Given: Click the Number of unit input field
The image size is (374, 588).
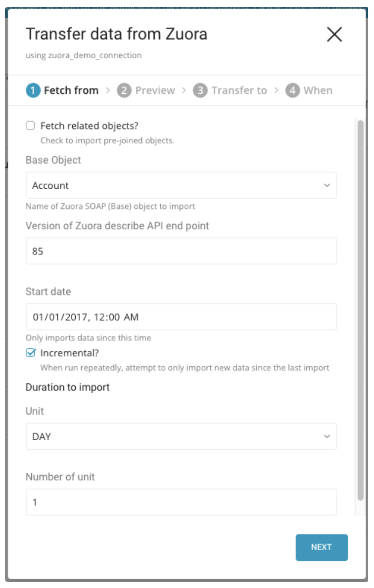Looking at the screenshot, I should pyautogui.click(x=181, y=503).
